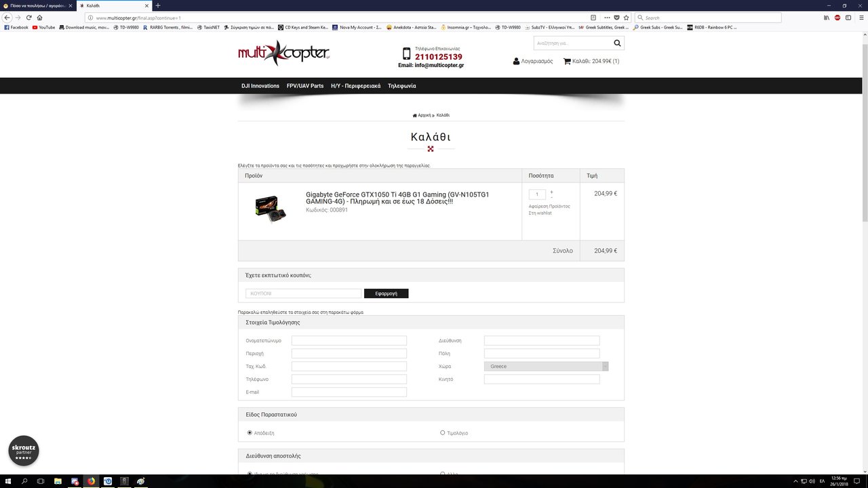Decrease quantity with the minus stepper
Image resolution: width=868 pixels, height=488 pixels.
551,197
